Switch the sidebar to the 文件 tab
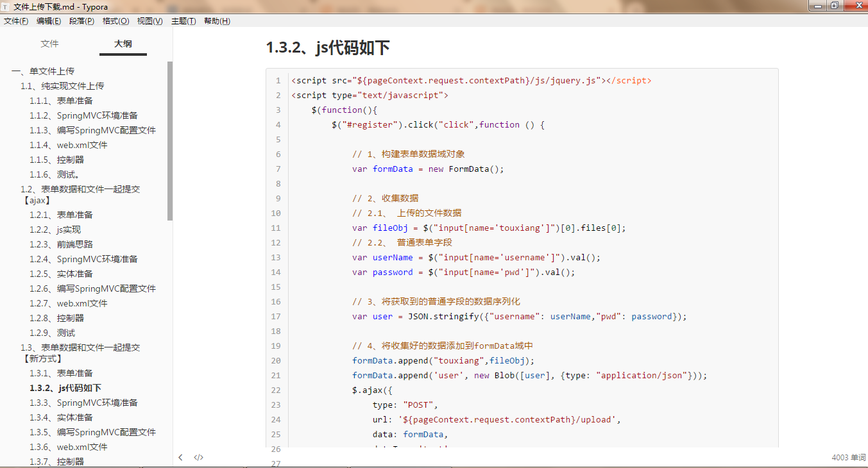 click(49, 44)
